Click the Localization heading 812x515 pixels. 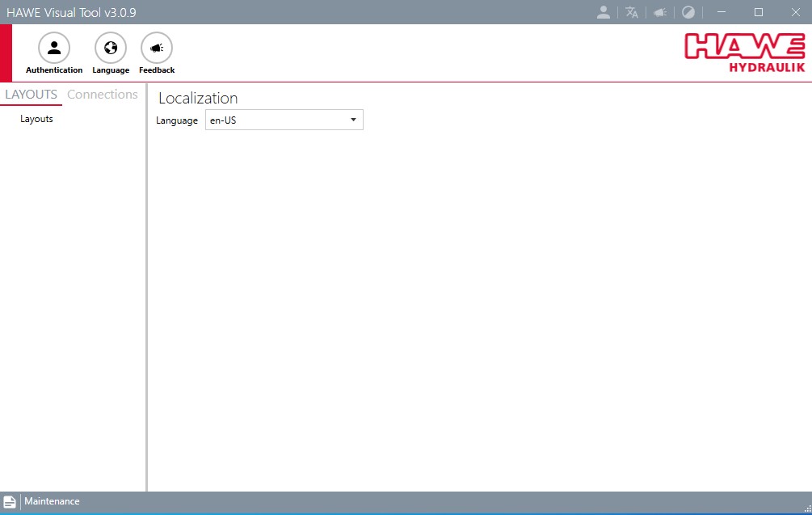(198, 98)
